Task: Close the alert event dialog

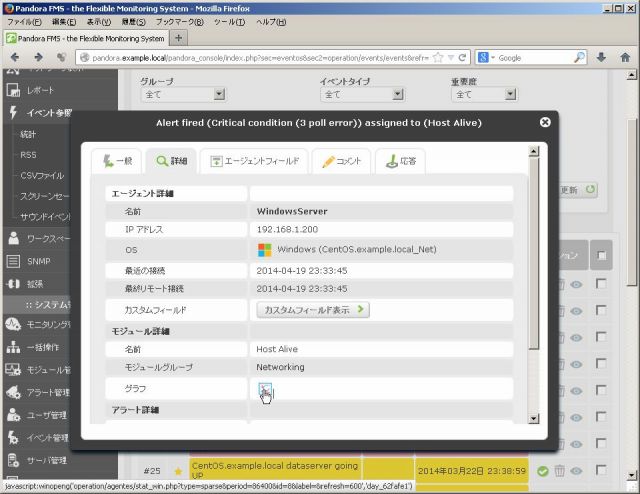Action: pos(545,122)
